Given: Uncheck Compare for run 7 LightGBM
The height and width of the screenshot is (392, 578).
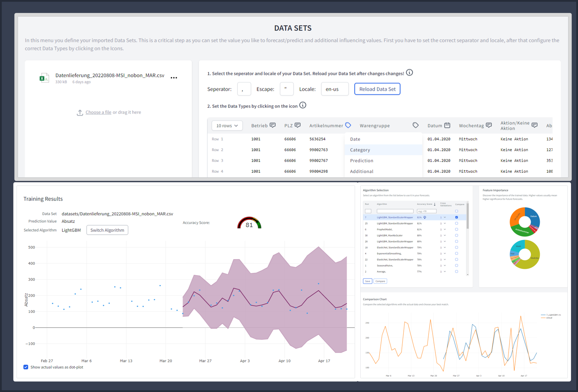Looking at the screenshot, I should (456, 217).
